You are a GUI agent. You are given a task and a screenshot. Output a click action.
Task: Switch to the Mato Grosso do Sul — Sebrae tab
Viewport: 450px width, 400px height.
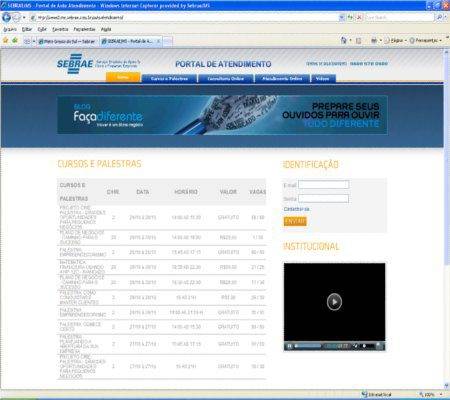point(67,41)
